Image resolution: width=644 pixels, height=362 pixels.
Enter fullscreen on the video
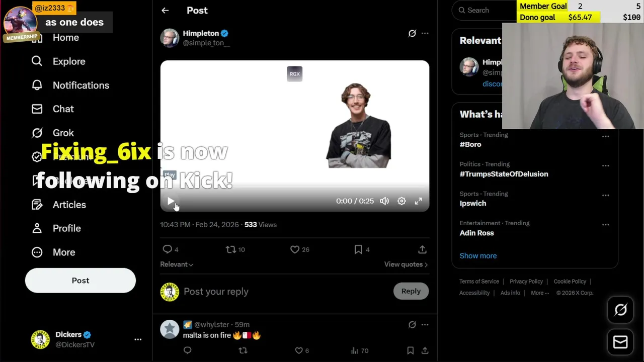coord(418,201)
